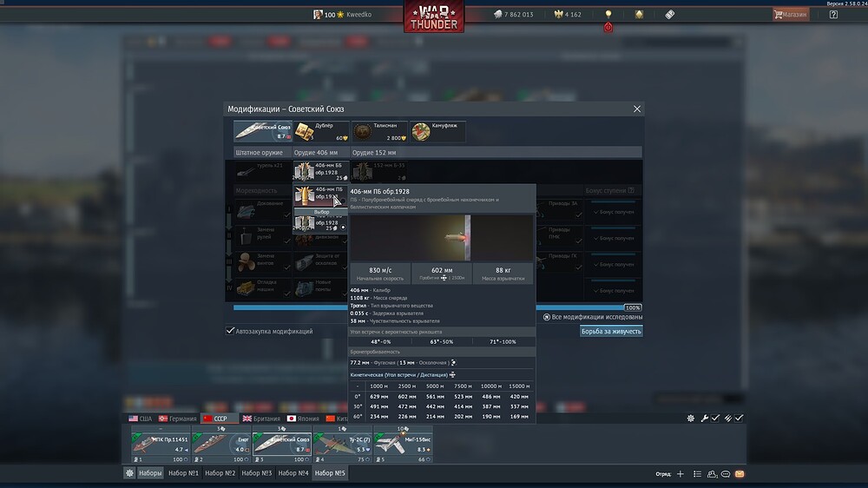Image resolution: width=868 pixels, height=488 pixels.
Task: Click the Орудие 406 мм column header
Action: [x=316, y=152]
